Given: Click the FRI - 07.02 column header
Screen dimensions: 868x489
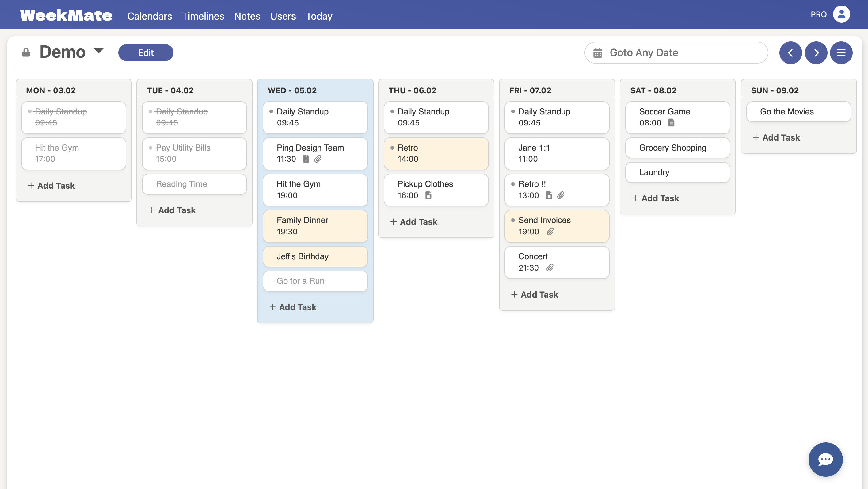Looking at the screenshot, I should tap(530, 90).
